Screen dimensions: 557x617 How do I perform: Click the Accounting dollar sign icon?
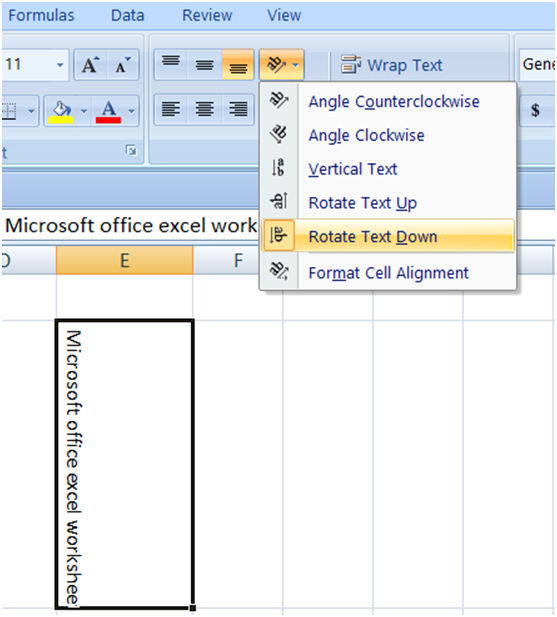click(535, 110)
